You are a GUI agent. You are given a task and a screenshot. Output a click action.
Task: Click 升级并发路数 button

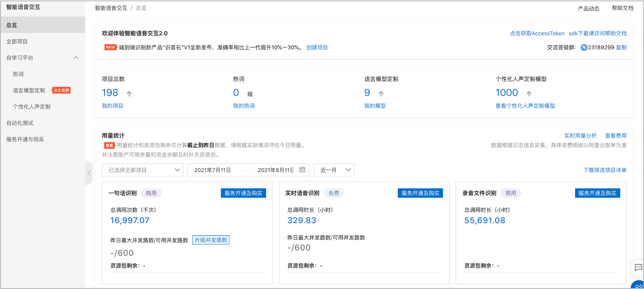pyautogui.click(x=211, y=240)
